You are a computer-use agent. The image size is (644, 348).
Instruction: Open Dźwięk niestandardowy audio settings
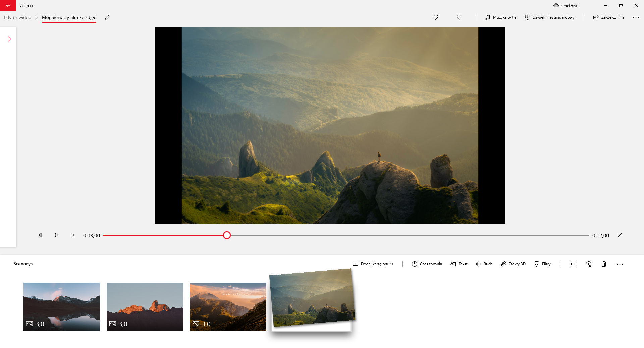[x=549, y=17]
